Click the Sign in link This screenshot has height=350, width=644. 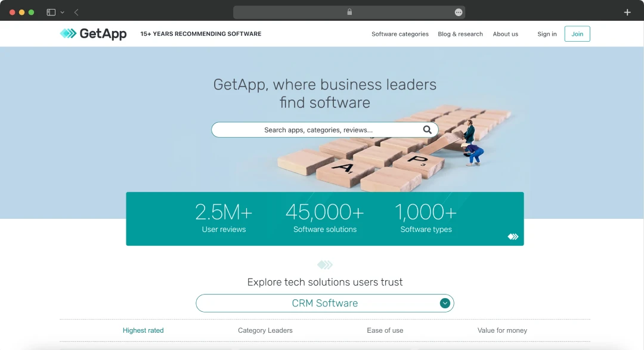pos(547,34)
